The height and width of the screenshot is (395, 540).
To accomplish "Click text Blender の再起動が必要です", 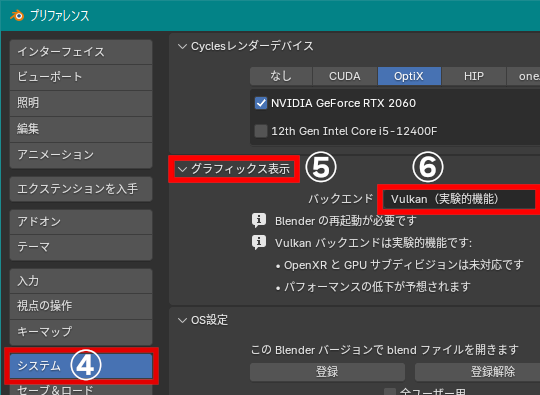I will pyautogui.click(x=346, y=221).
